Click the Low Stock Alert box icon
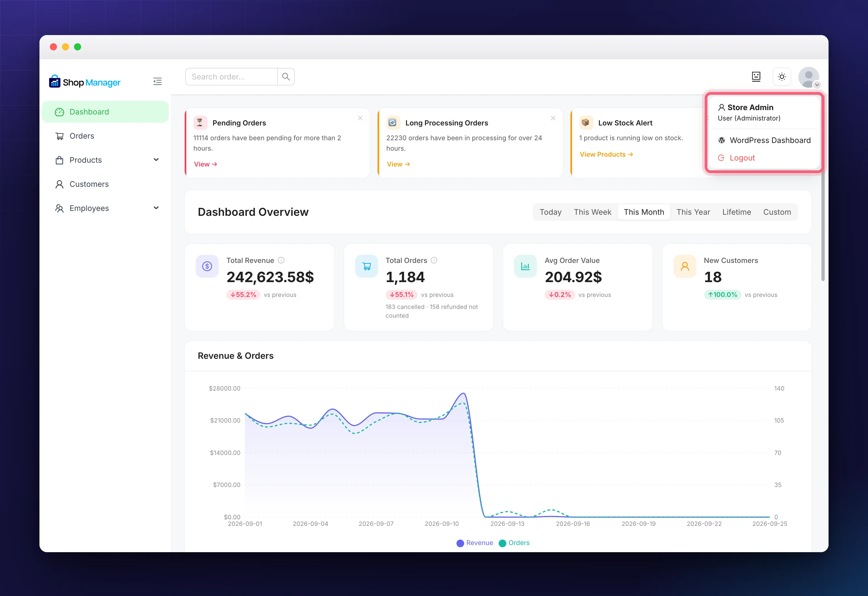868x596 pixels. (586, 122)
